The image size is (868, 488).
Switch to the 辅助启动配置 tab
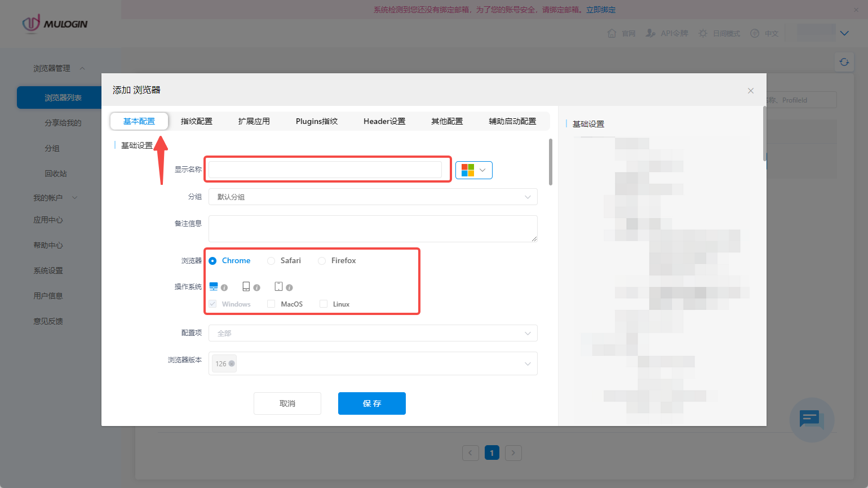click(x=512, y=121)
